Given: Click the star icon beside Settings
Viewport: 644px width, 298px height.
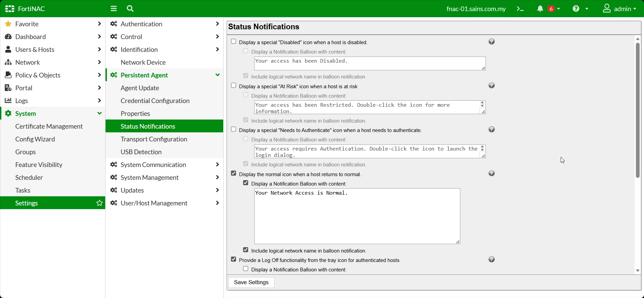Looking at the screenshot, I should click(x=99, y=203).
